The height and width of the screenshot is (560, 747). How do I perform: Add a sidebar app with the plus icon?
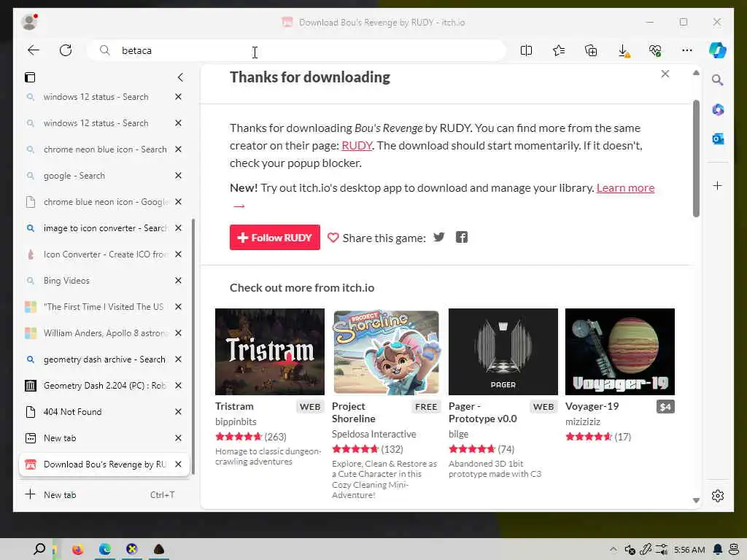click(x=718, y=186)
